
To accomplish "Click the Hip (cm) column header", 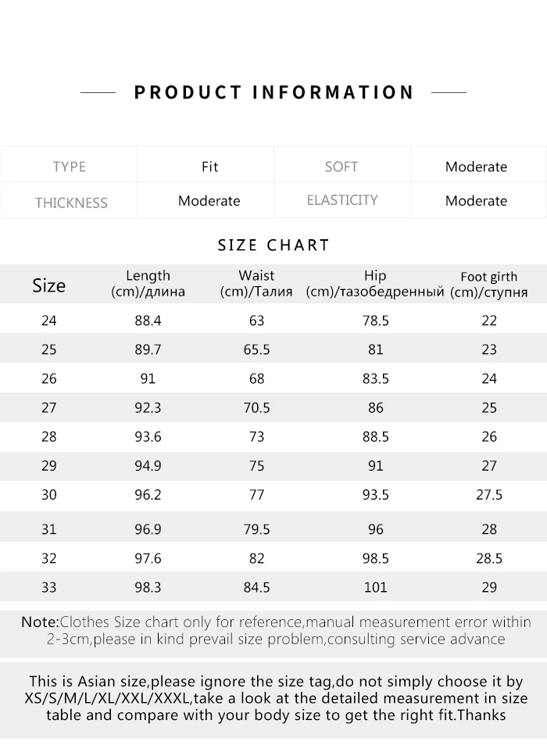I will [375, 284].
